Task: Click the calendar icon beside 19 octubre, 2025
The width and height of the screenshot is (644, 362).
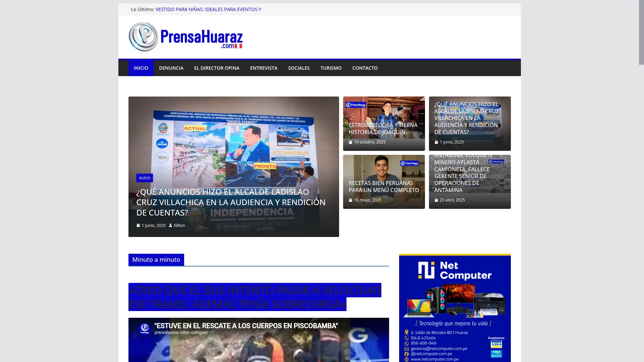Action: tap(351, 142)
